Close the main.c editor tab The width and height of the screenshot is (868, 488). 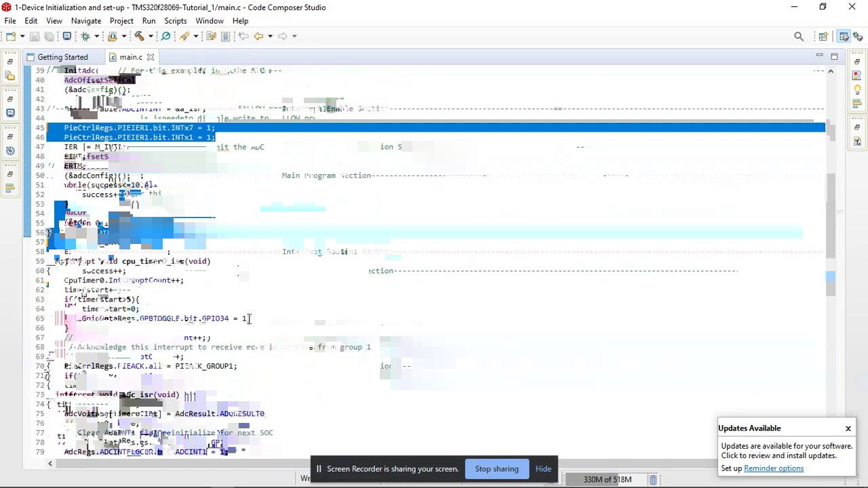[x=151, y=58]
